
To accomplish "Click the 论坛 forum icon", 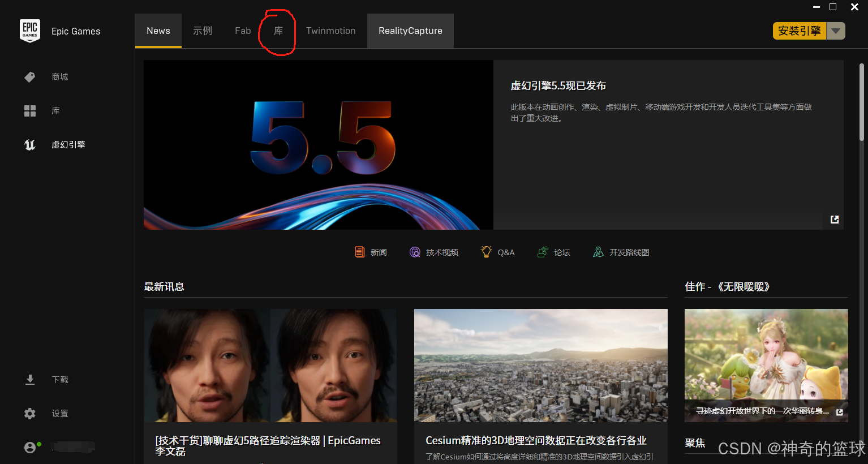I will (543, 252).
